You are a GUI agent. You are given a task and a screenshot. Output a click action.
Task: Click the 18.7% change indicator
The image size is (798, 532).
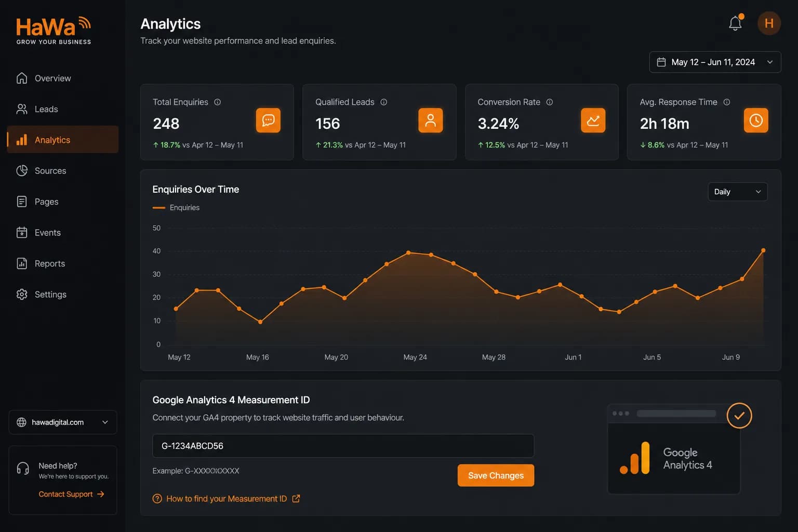coord(167,145)
